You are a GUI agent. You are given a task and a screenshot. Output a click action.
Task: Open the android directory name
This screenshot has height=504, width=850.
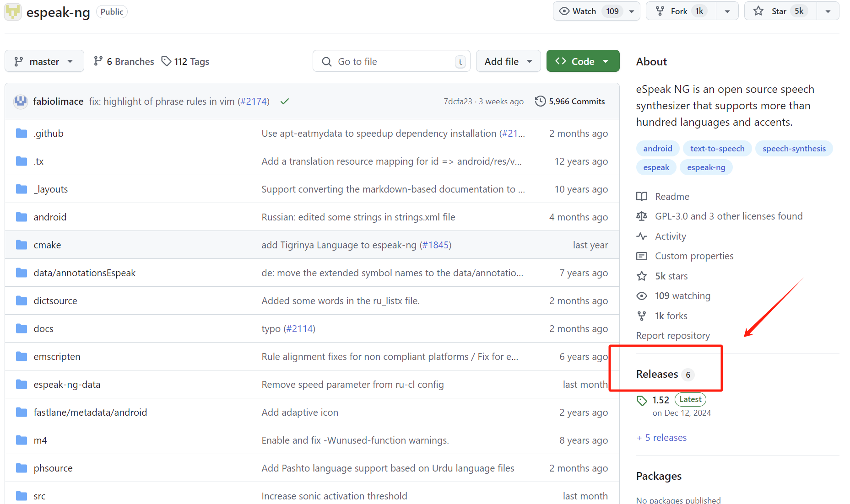(x=50, y=217)
